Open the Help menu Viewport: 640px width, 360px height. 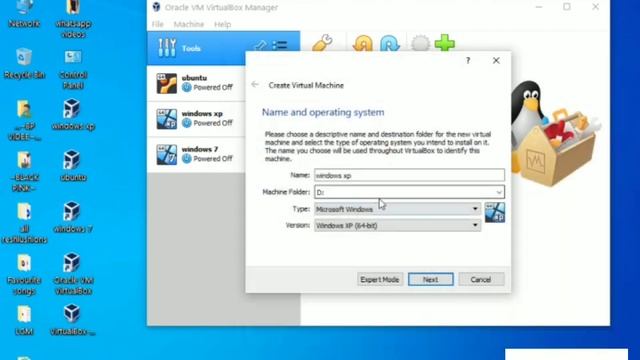click(222, 24)
